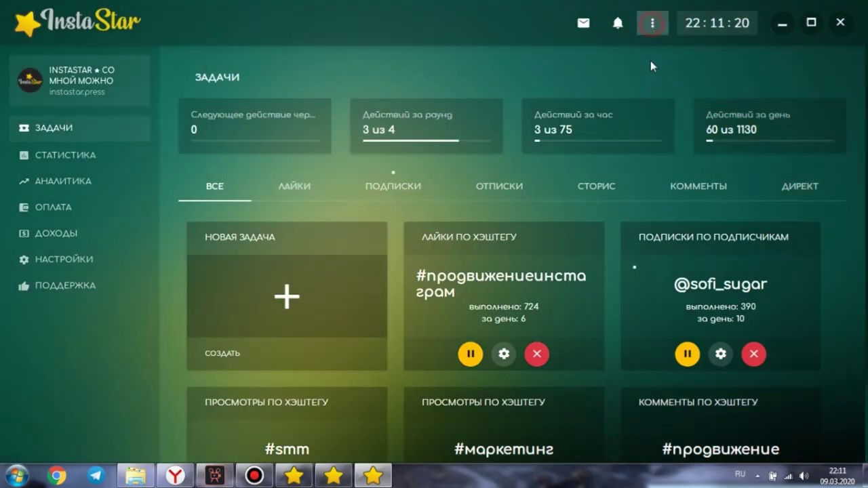Open ПОДДЕРЖКА in sidebar

pos(80,285)
